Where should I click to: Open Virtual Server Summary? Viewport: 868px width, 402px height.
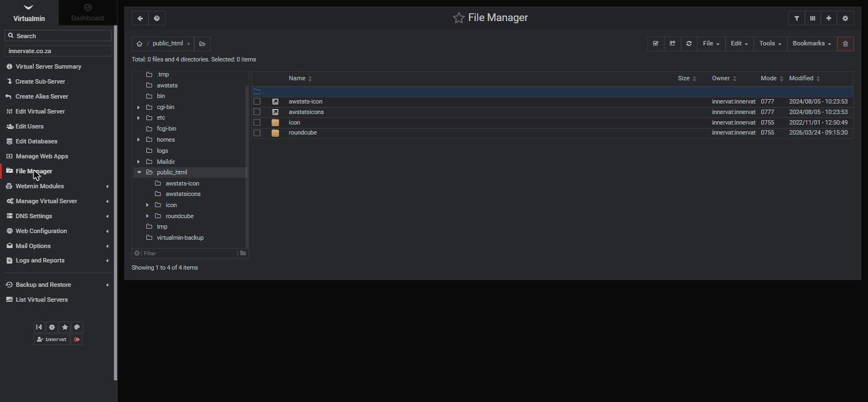48,67
